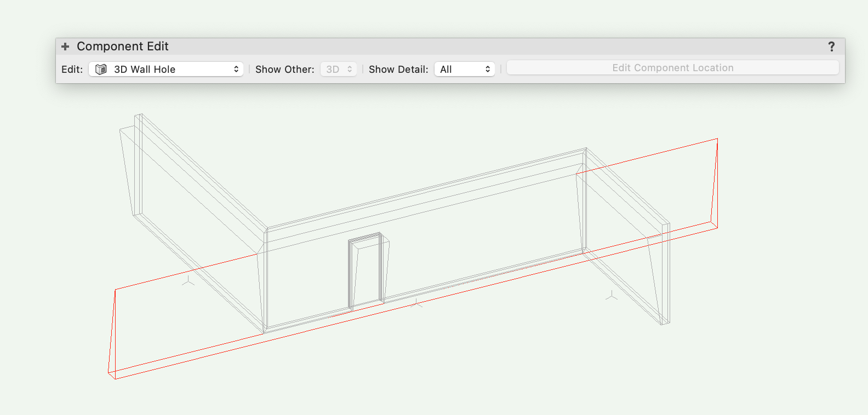This screenshot has width=868, height=415.
Task: Select the door frame in the center wall
Action: coord(366,271)
